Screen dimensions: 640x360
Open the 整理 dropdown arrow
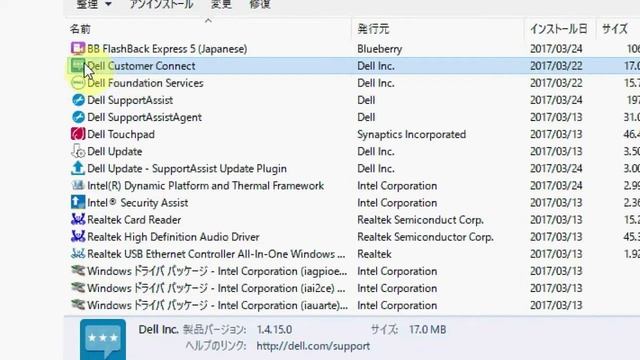pyautogui.click(x=108, y=4)
